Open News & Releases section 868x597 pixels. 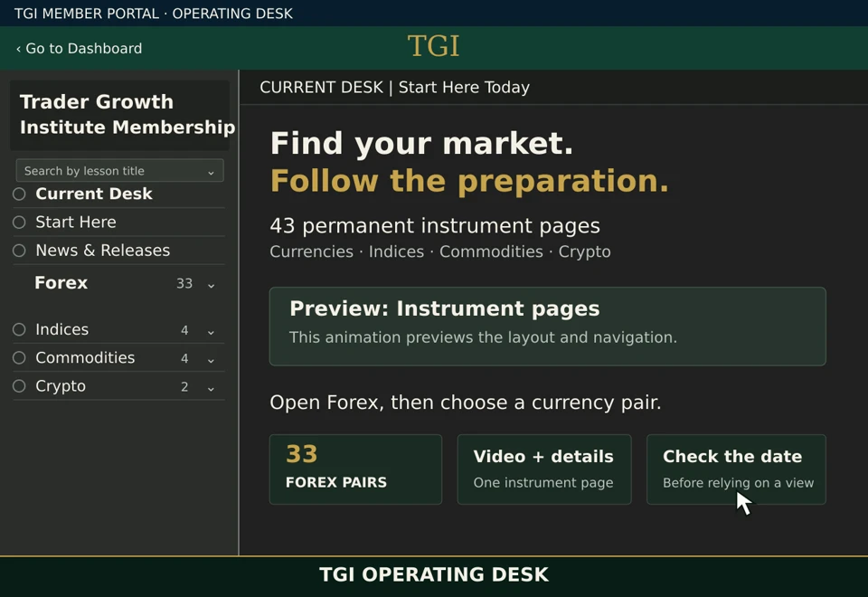pos(102,251)
